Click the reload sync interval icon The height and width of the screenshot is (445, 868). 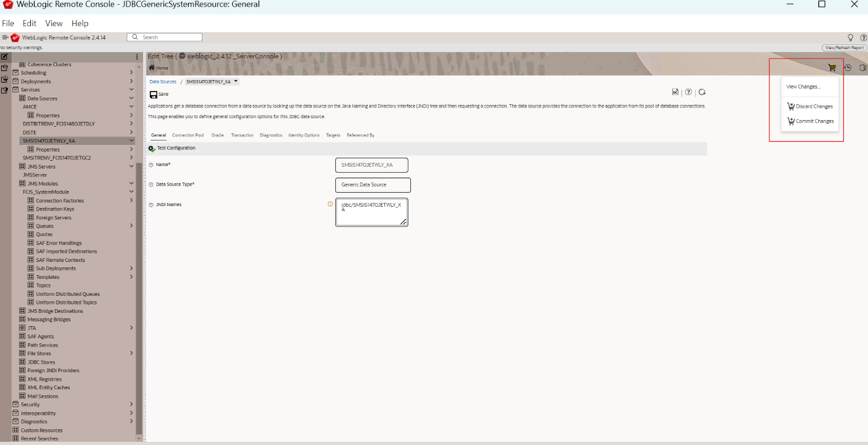coord(702,92)
